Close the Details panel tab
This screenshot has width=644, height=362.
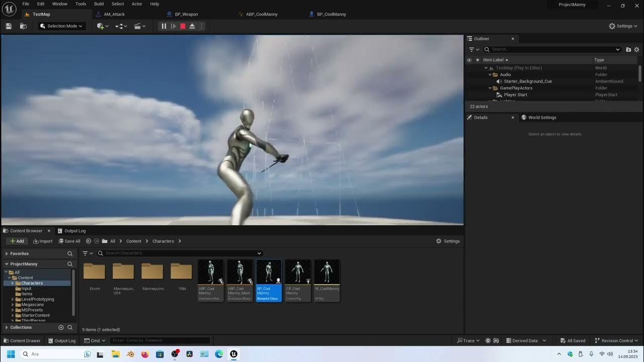(x=513, y=118)
